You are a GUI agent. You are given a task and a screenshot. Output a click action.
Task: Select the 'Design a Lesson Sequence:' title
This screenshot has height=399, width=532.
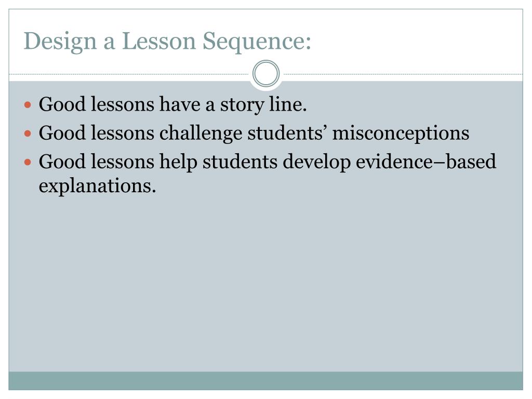[x=167, y=41]
